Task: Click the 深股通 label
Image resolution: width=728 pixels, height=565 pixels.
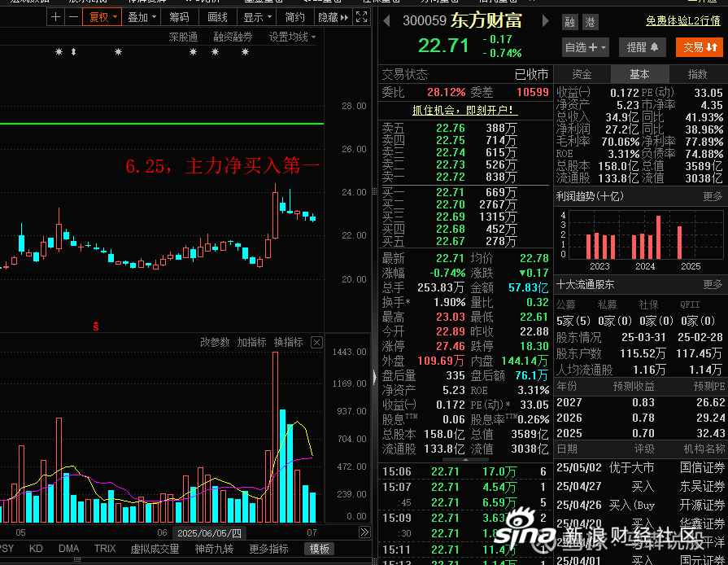Action: [x=183, y=37]
